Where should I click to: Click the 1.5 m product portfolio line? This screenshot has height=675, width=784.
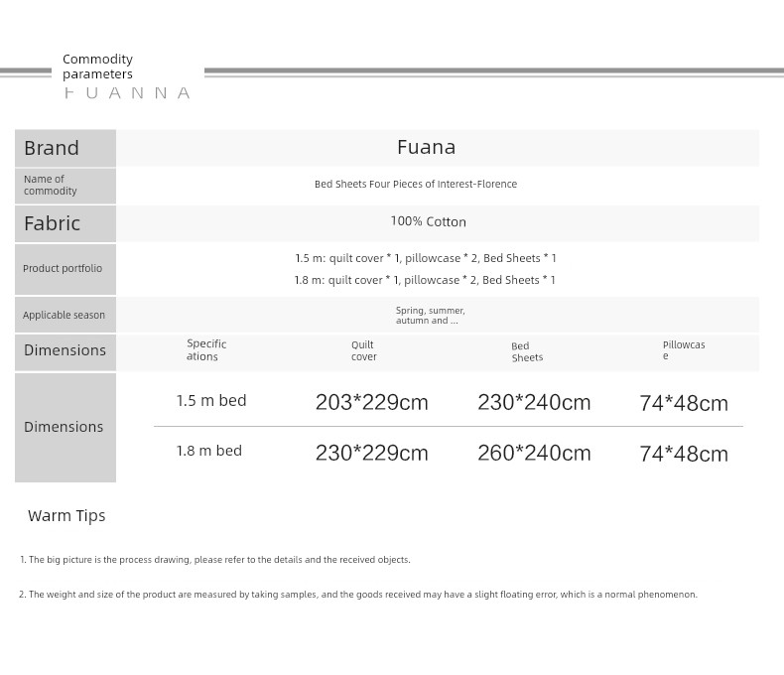(426, 258)
